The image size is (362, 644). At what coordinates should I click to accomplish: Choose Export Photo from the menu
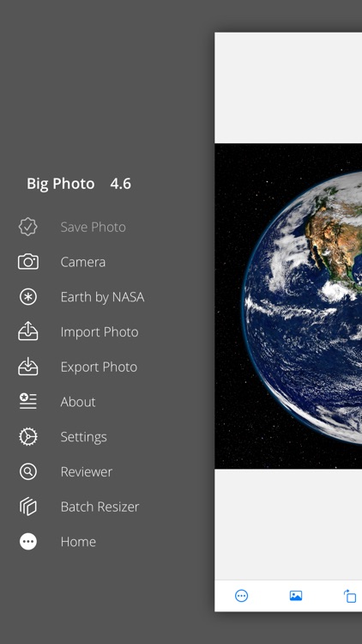click(x=99, y=367)
